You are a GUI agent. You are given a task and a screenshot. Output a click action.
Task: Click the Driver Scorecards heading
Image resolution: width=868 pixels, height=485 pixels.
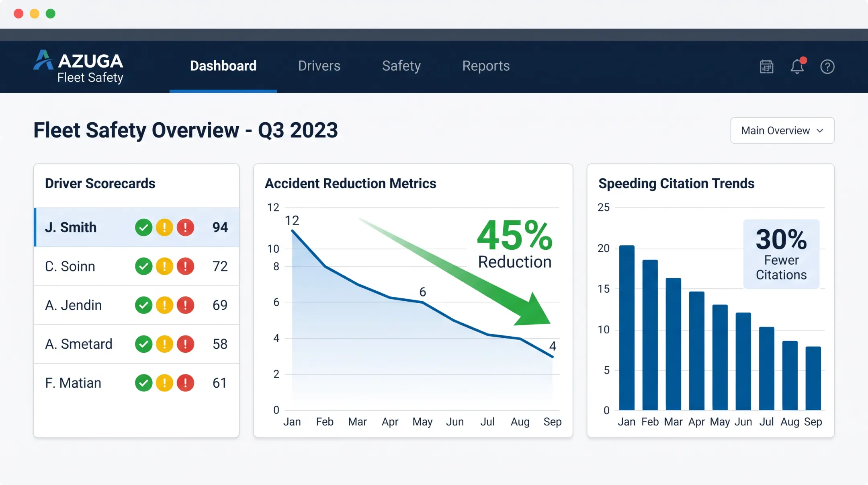[x=100, y=183]
